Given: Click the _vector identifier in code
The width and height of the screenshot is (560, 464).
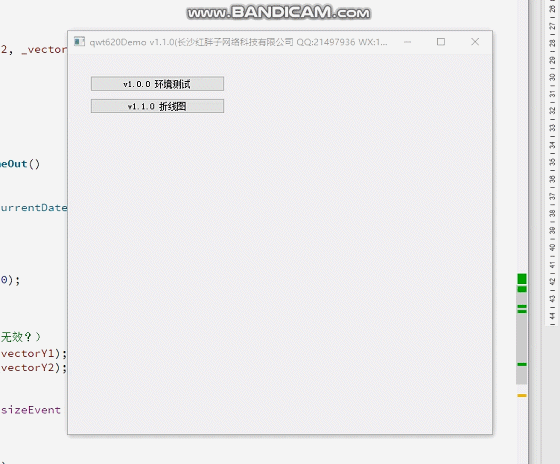Looking at the screenshot, I should (44, 50).
